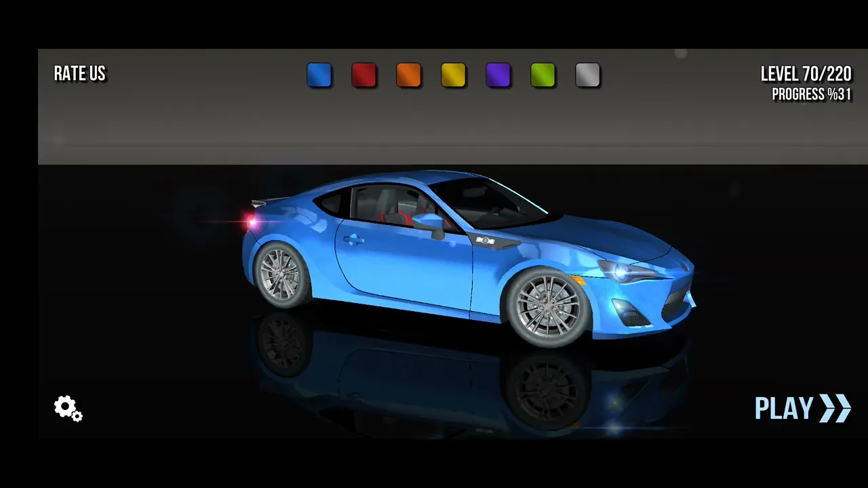Image resolution: width=868 pixels, height=488 pixels.
Task: Select the yellow car color swatch
Action: click(x=454, y=75)
